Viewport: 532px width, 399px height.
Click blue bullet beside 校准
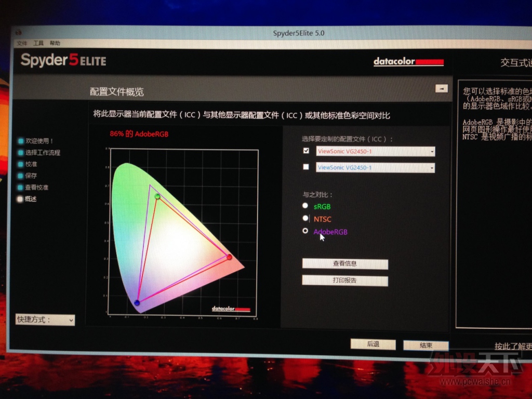click(21, 164)
